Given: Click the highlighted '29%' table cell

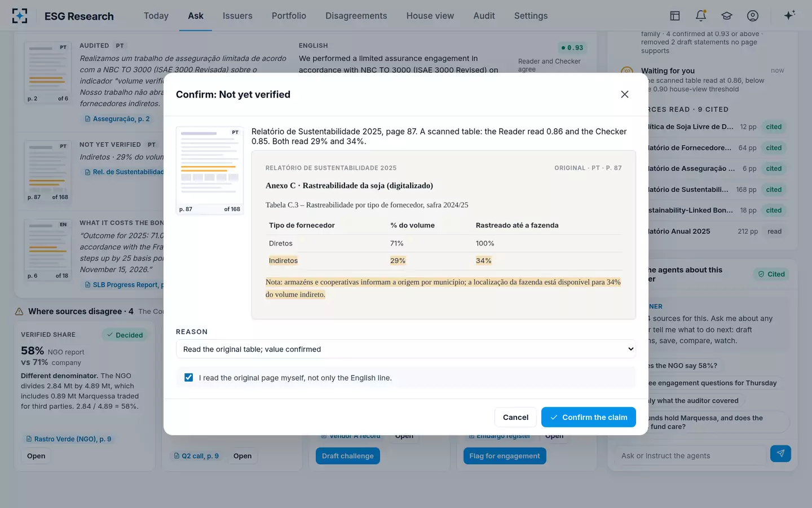Looking at the screenshot, I should pos(398,261).
